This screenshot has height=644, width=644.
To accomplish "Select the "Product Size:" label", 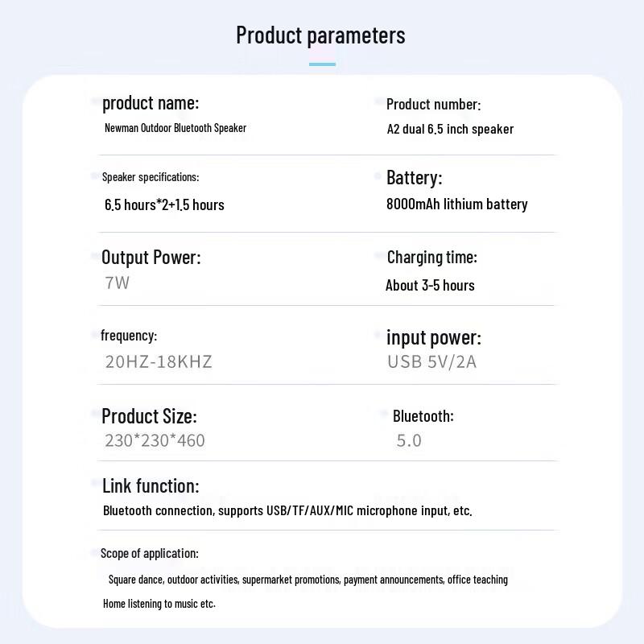I will tap(149, 416).
